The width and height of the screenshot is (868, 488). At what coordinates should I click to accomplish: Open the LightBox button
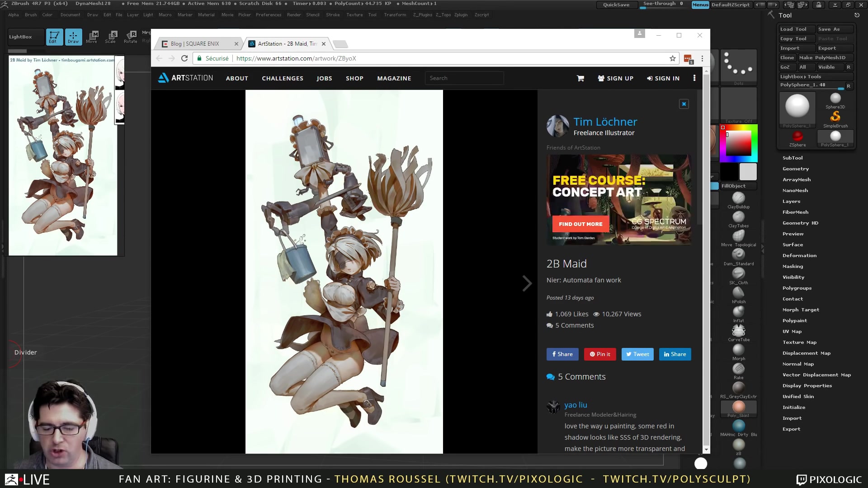pyautogui.click(x=26, y=37)
